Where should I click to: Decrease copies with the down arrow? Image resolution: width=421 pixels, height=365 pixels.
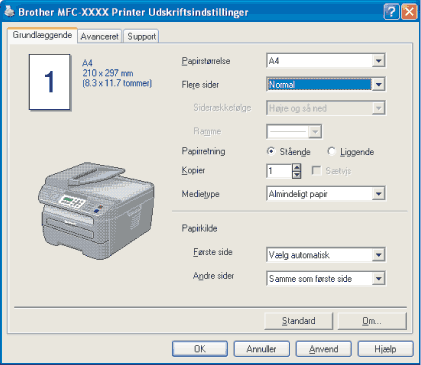coord(296,175)
